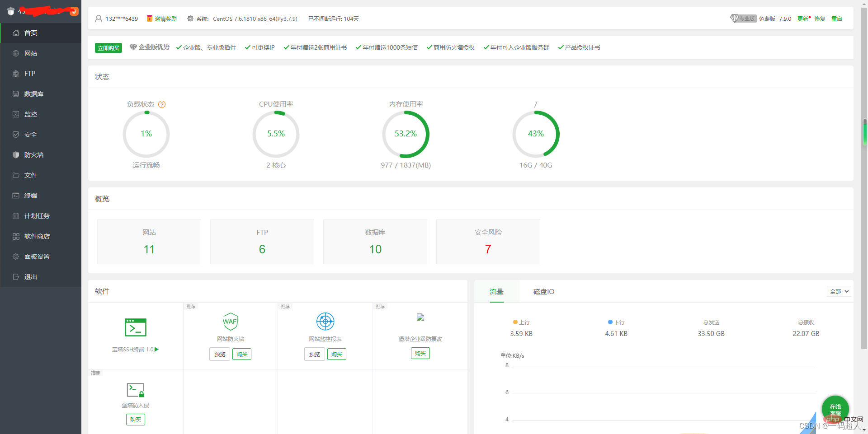This screenshot has width=868, height=434.
Task: Click the 重启 restart link
Action: coord(837,19)
